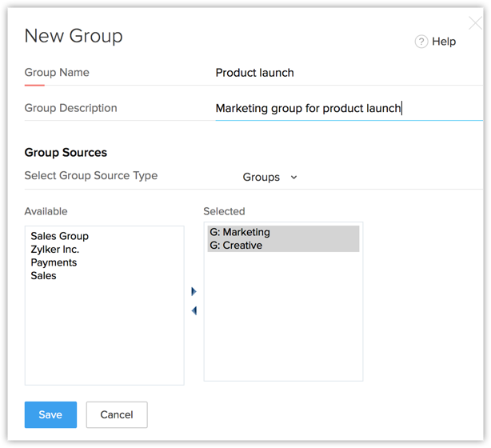Move selected source to Selected list with right arrow

pos(194,292)
